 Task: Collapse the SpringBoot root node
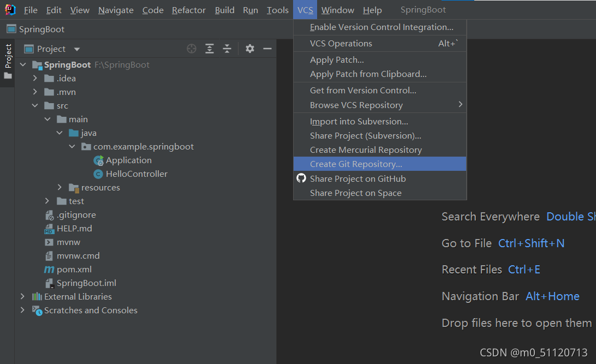(23, 64)
